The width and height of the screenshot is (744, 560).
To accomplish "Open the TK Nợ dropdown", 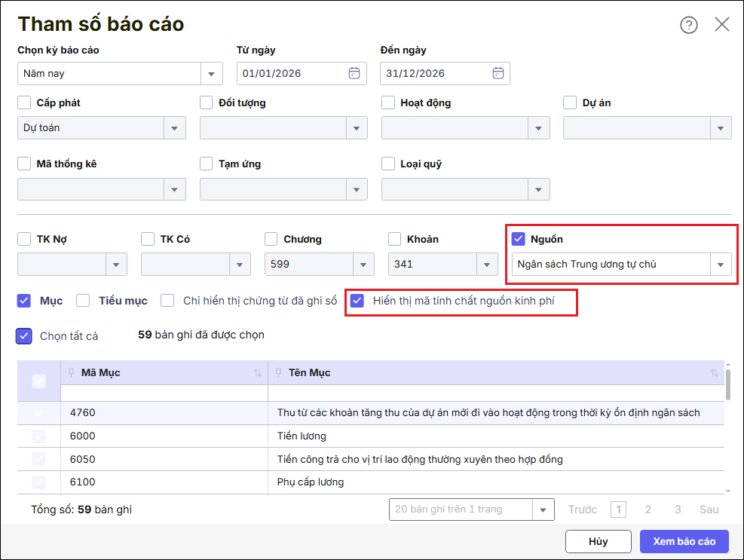I will coord(116,265).
